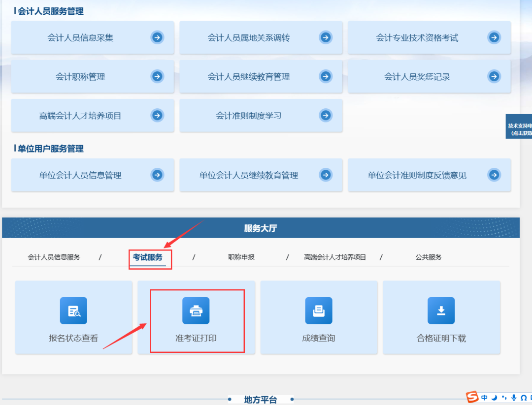
Task: Open 会计专业技术资格考试 service
Action: 429,37
